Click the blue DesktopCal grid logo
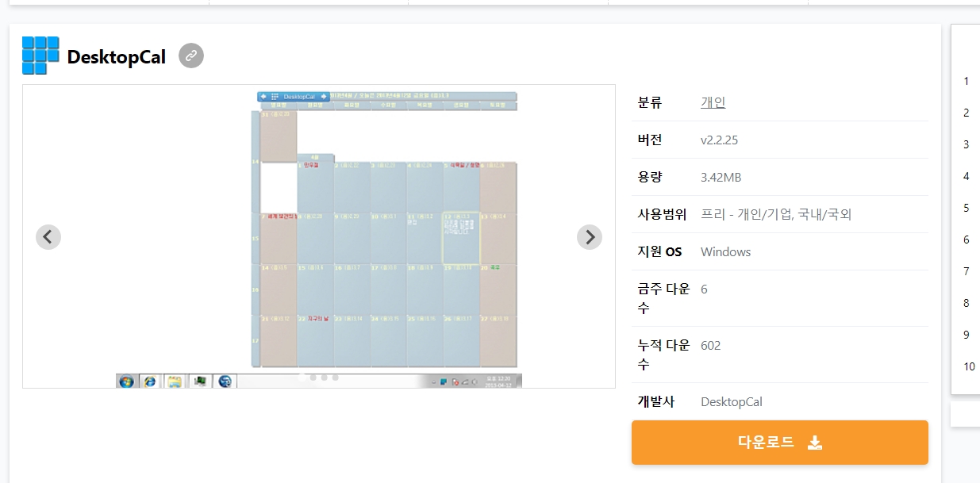The image size is (980, 483). tap(40, 56)
